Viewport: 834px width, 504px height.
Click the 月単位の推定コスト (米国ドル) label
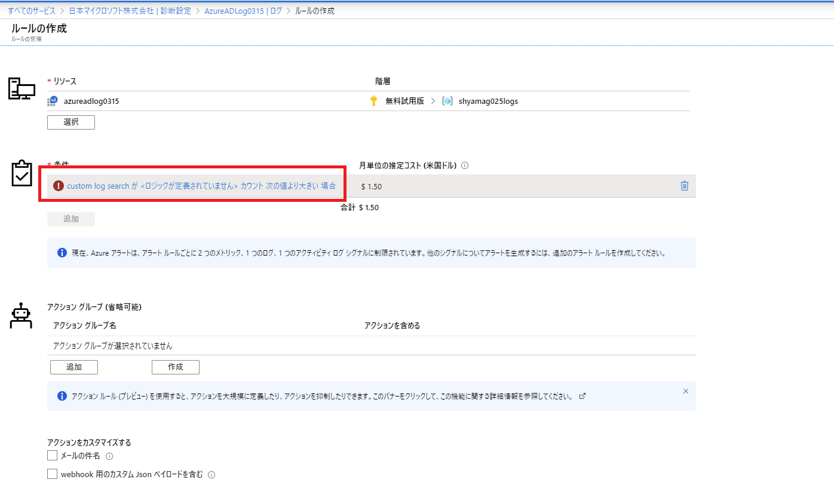click(x=407, y=165)
